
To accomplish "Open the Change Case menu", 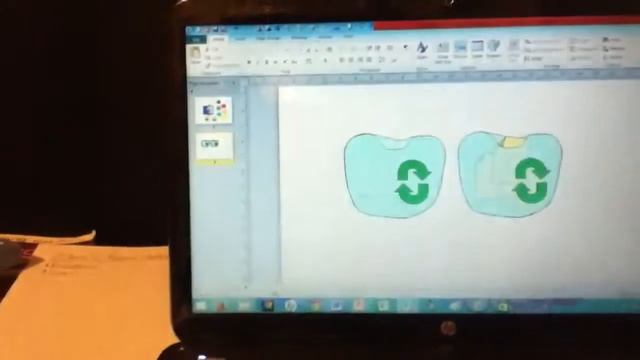I will point(294,62).
